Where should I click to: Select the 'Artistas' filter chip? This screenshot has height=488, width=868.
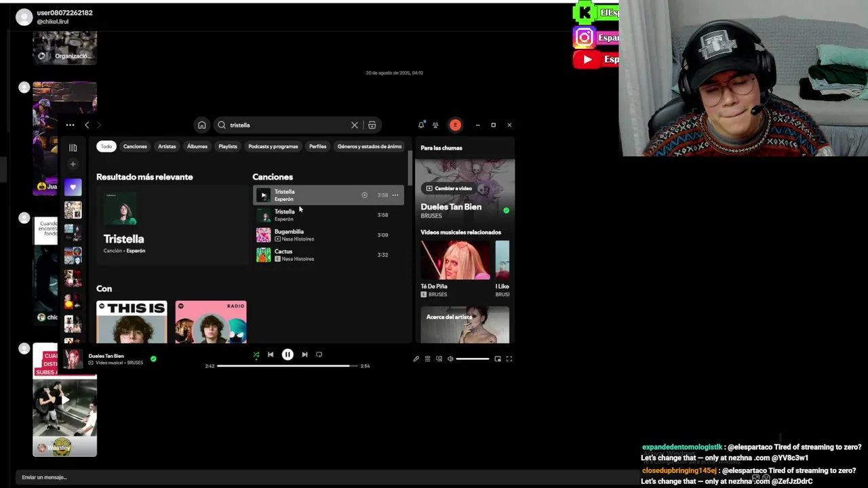pyautogui.click(x=167, y=146)
